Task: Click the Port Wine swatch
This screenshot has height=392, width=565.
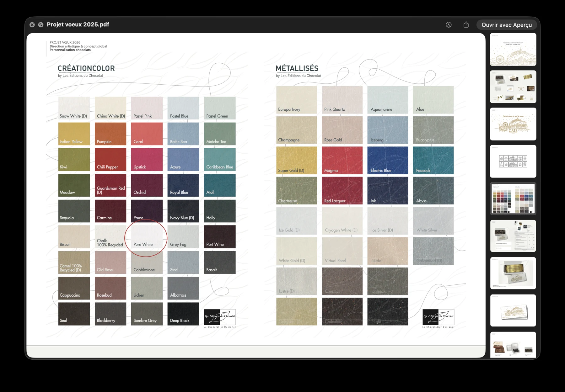Action: point(220,237)
